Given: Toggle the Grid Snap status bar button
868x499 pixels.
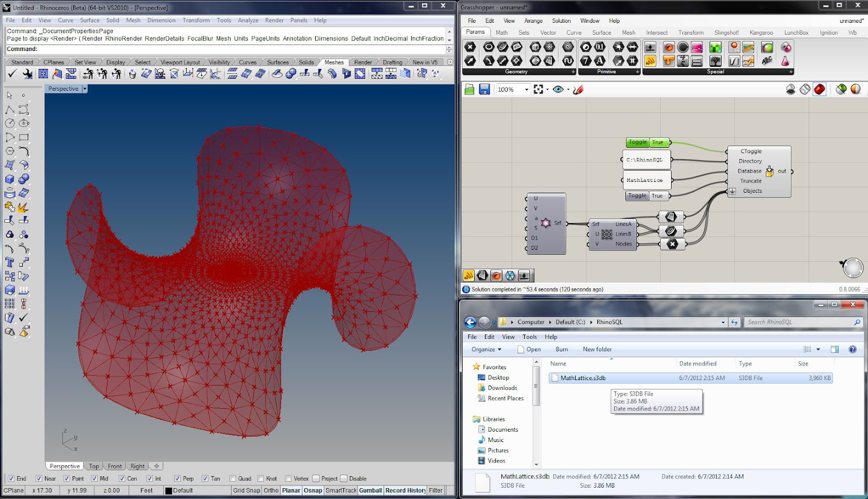Looking at the screenshot, I should point(246,490).
